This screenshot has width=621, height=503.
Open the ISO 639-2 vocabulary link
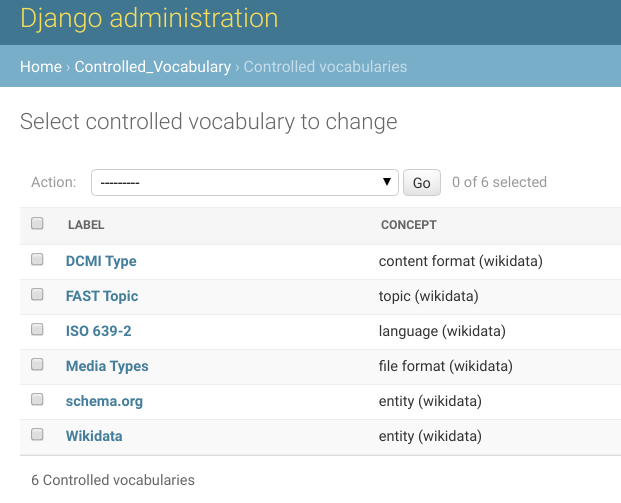point(98,331)
